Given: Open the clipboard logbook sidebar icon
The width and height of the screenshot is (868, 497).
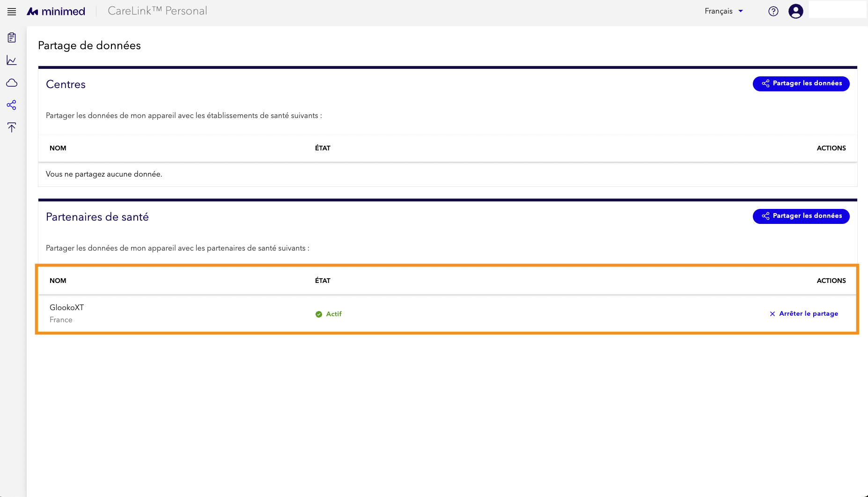Looking at the screenshot, I should (12, 37).
